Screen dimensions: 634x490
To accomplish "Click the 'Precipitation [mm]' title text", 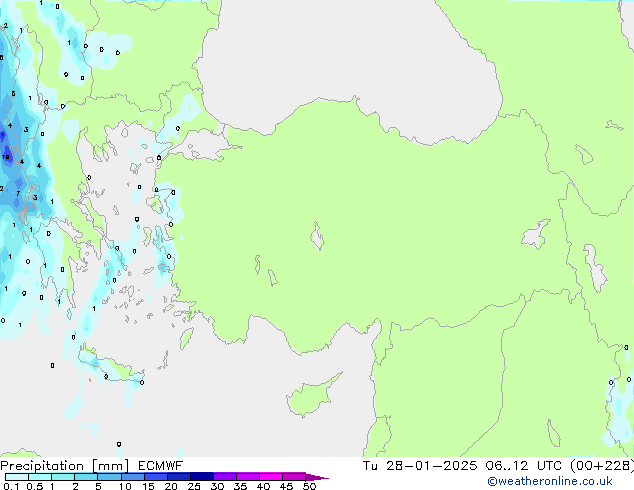I will (65, 466).
